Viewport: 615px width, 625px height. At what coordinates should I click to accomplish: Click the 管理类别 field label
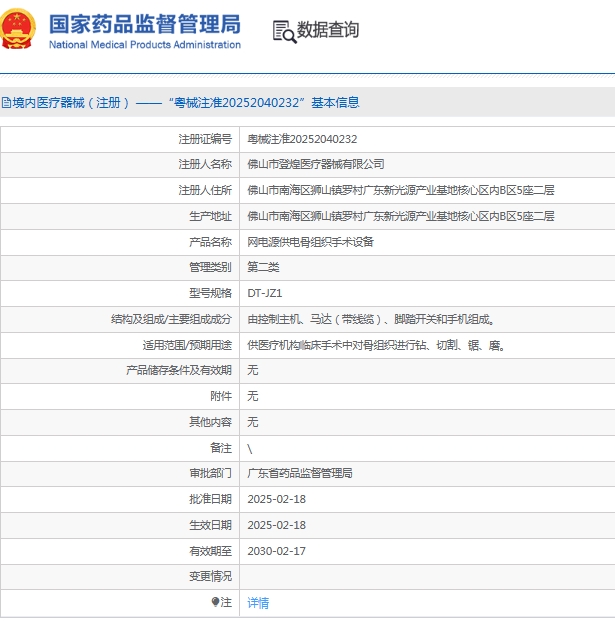pos(210,267)
